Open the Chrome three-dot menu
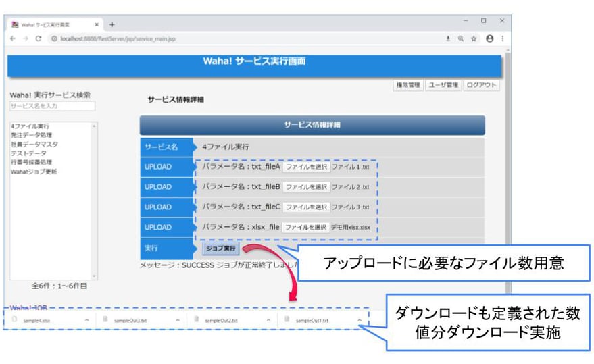Image resolution: width=594 pixels, height=364 pixels. (503, 38)
